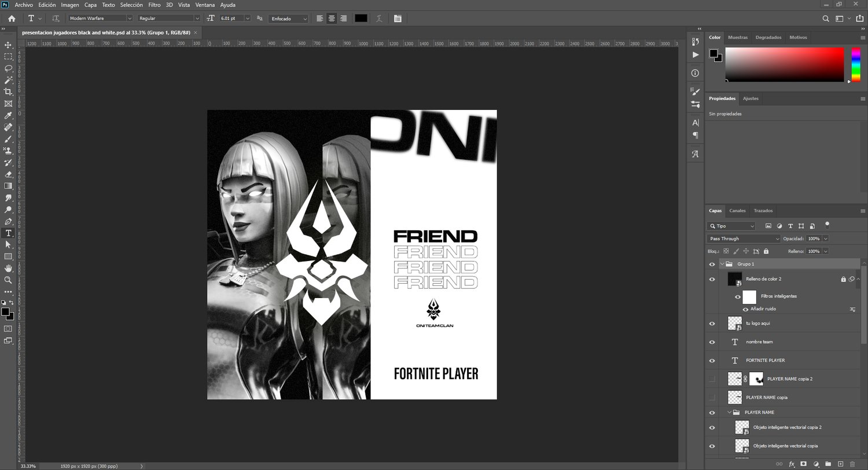868x470 pixels.
Task: Select the Lasso tool
Action: [8, 68]
